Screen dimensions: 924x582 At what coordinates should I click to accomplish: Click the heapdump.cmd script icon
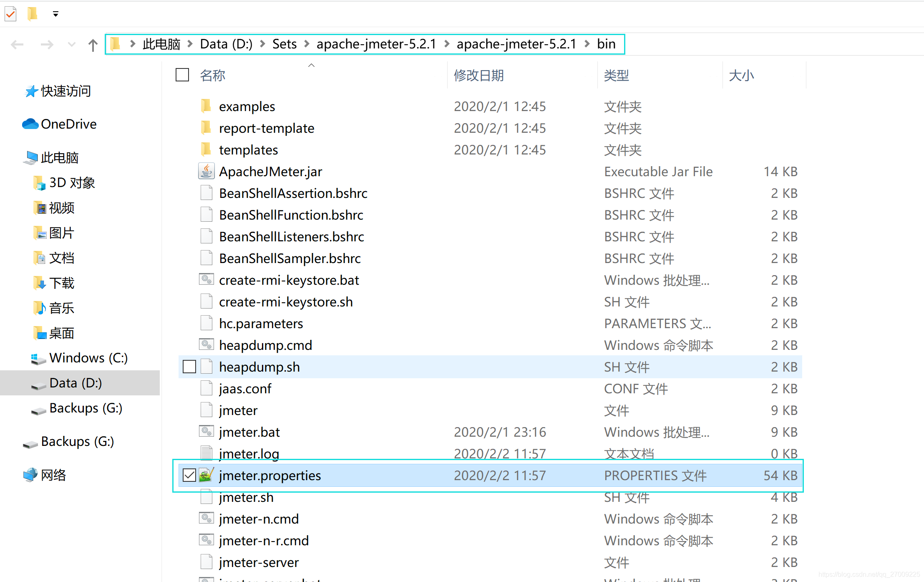coord(206,345)
